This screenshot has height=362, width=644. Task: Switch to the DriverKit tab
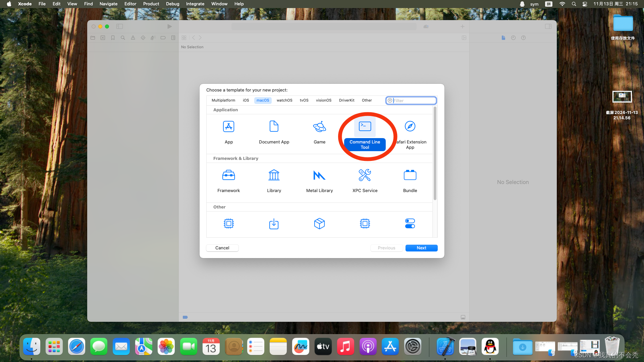pos(347,100)
